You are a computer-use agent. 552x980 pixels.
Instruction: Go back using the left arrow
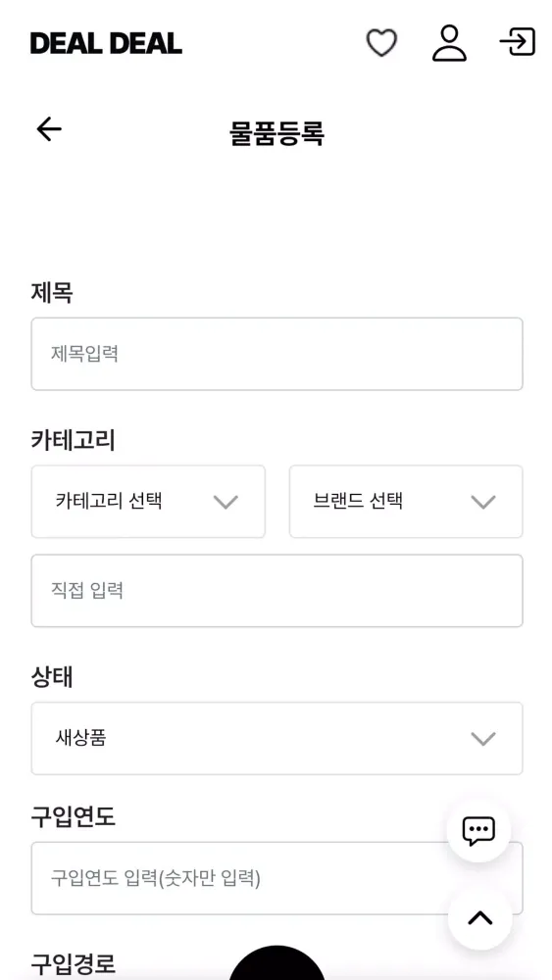[x=49, y=129]
